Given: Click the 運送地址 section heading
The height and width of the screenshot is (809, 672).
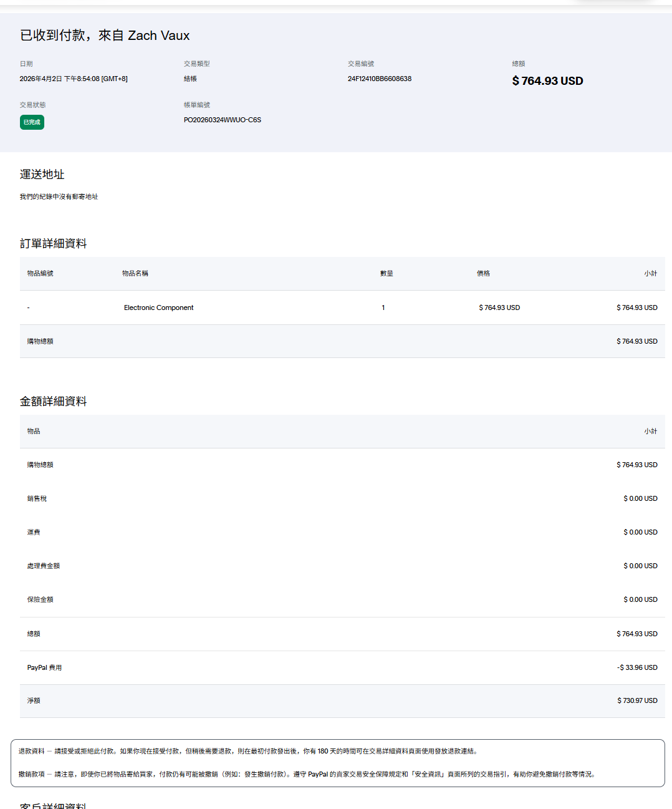Looking at the screenshot, I should (x=42, y=175).
